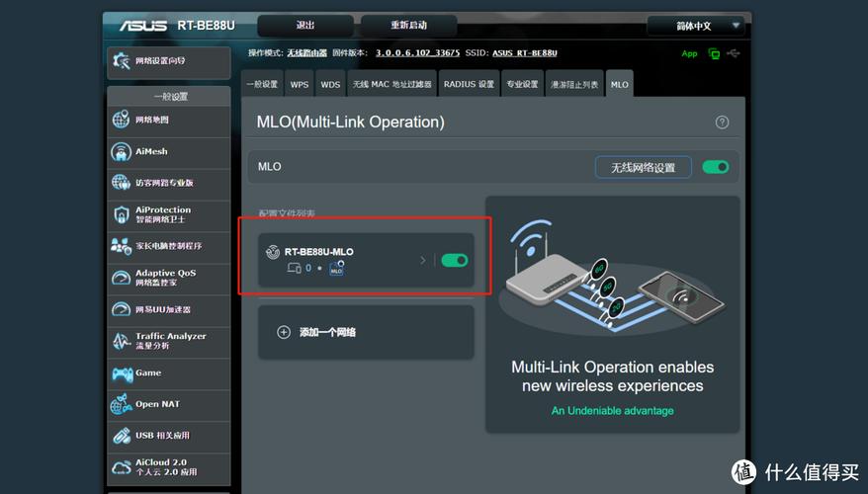Viewport: 868px width, 494px height.
Task: Click the AiCloud 2.0 个人云 label
Action: click(166, 467)
